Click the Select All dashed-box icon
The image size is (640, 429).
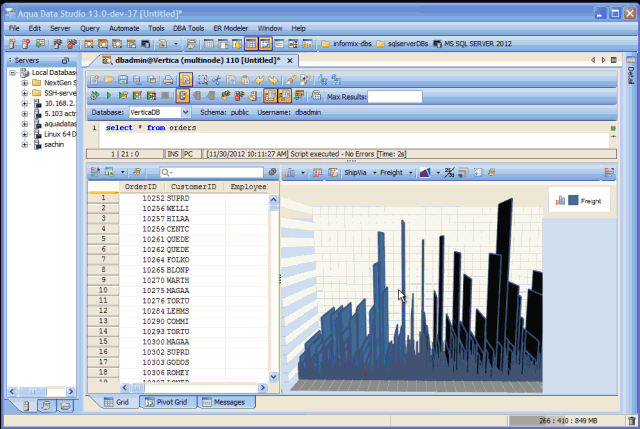coord(202,80)
